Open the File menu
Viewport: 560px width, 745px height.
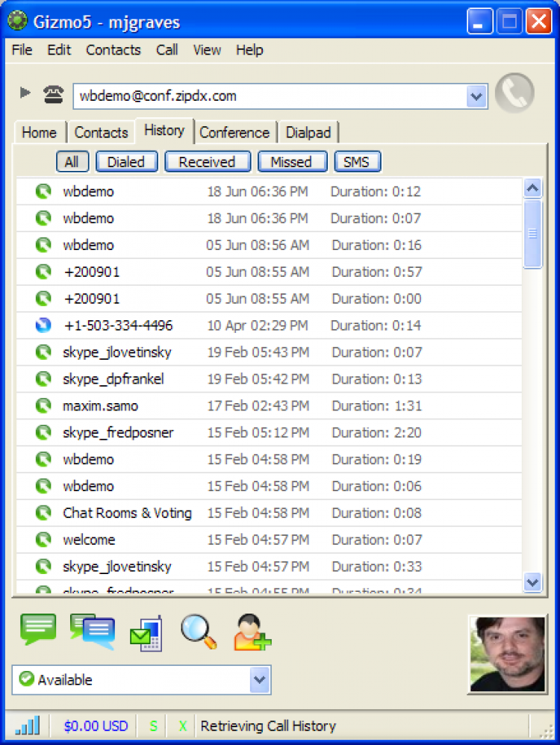tap(22, 50)
